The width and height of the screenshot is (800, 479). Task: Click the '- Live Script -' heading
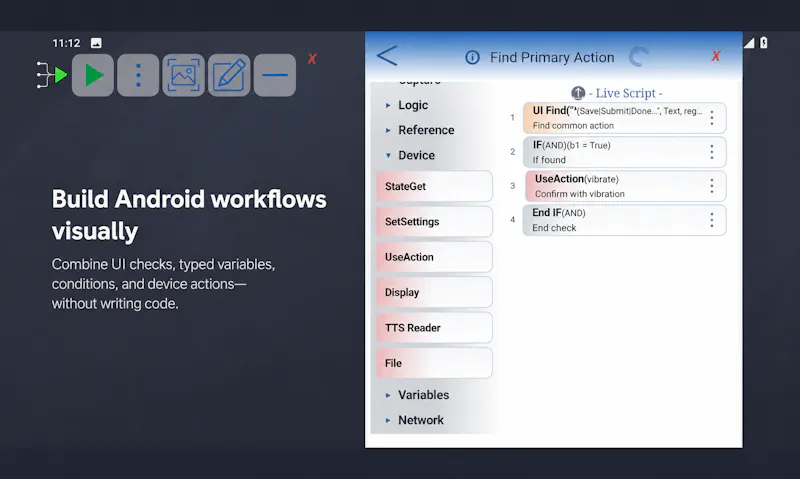(626, 93)
